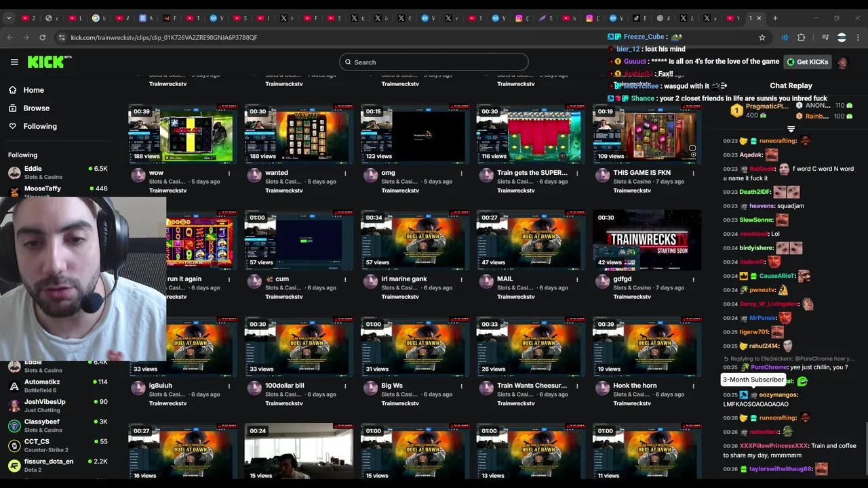Viewport: 868px width, 488px height.
Task: Open the hamburger sidebar menu
Action: pos(14,62)
